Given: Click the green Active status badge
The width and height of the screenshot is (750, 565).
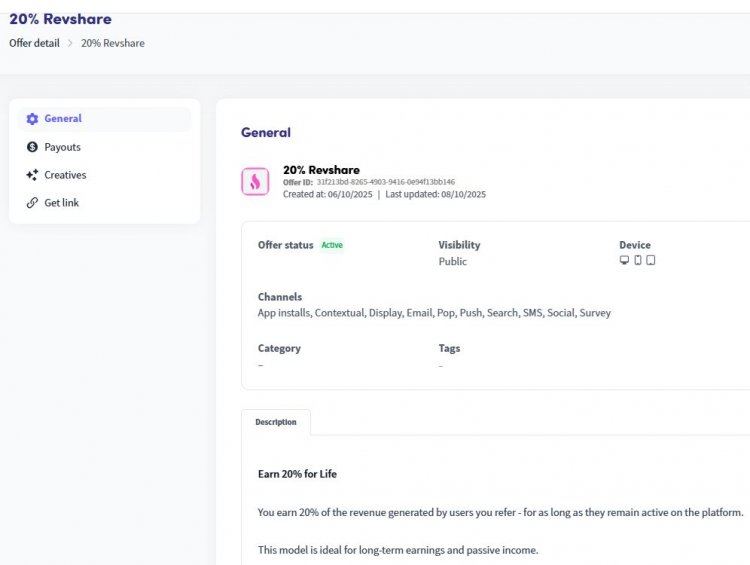Looking at the screenshot, I should (332, 245).
